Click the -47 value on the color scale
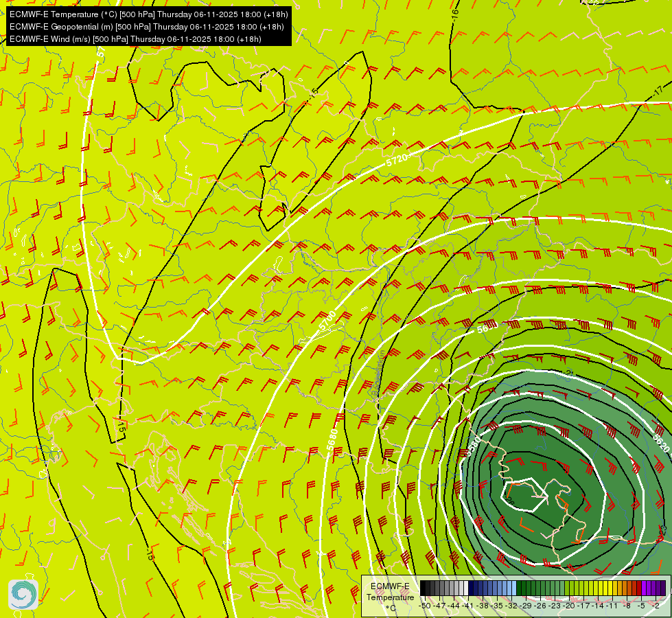 pos(439,606)
